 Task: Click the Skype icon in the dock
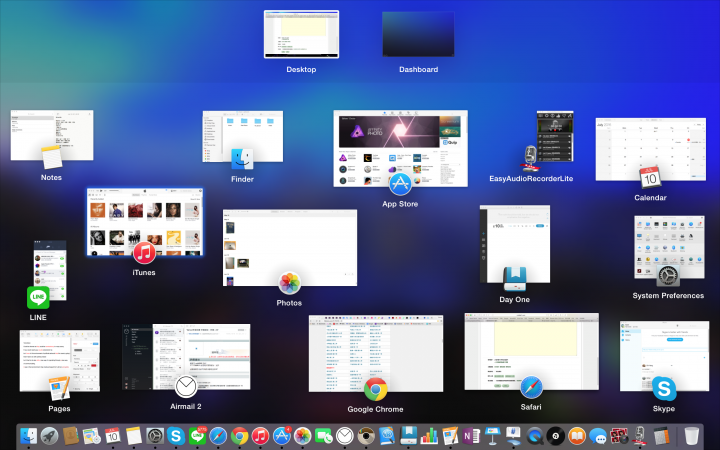pos(176,436)
